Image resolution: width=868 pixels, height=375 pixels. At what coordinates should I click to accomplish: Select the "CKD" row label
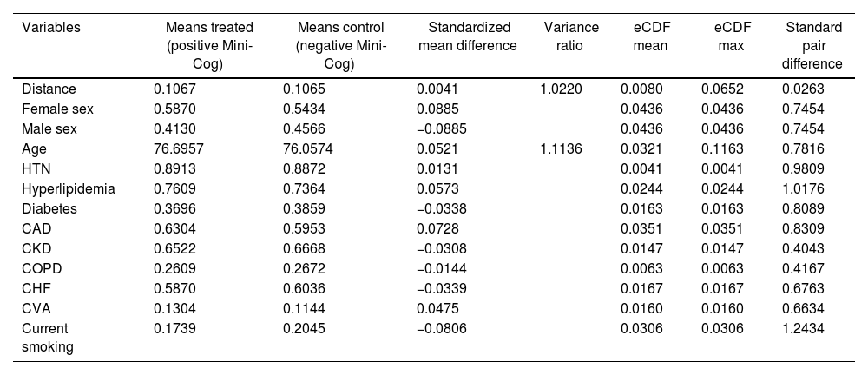(x=36, y=248)
